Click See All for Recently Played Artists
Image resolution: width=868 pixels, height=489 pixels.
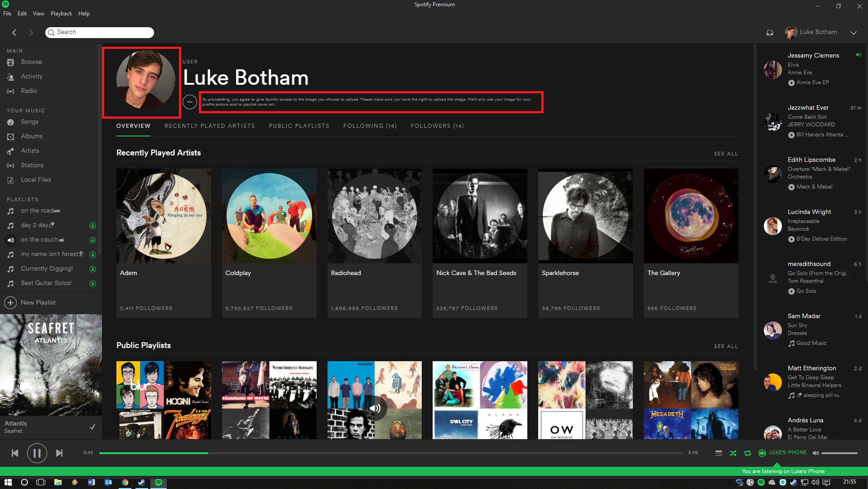point(726,154)
